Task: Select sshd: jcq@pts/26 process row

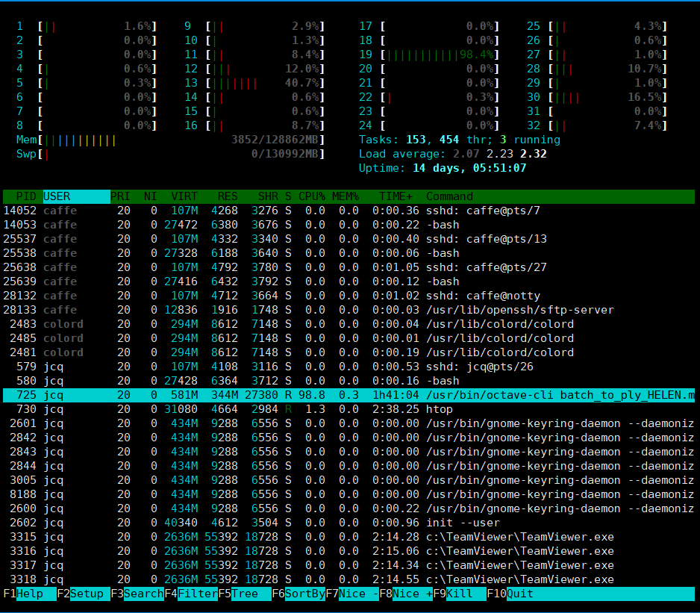Action: pyautogui.click(x=349, y=367)
